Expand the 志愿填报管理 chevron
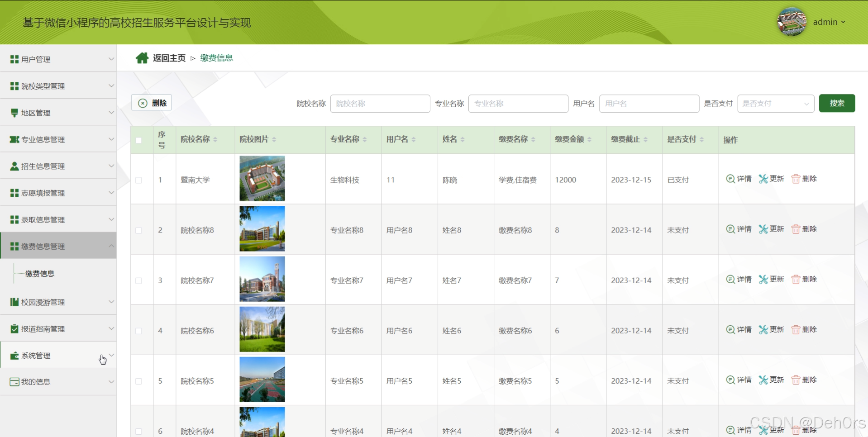Screen dimensions: 868x437 click(x=111, y=192)
